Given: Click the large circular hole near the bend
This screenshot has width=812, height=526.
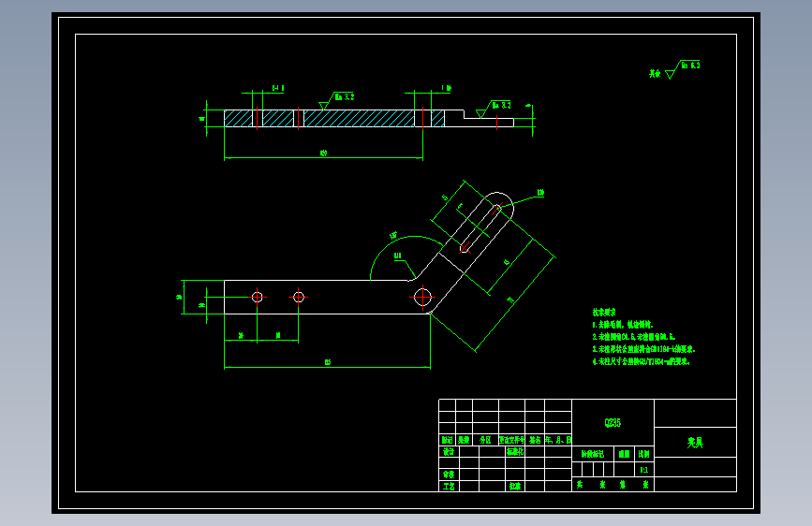Looking at the screenshot, I should coord(422,298).
